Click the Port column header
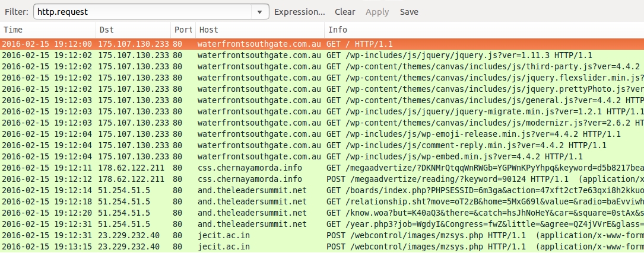 click(183, 30)
